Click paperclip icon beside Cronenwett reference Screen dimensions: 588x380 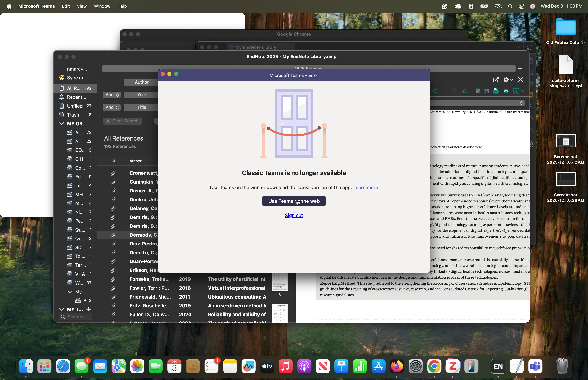point(113,173)
